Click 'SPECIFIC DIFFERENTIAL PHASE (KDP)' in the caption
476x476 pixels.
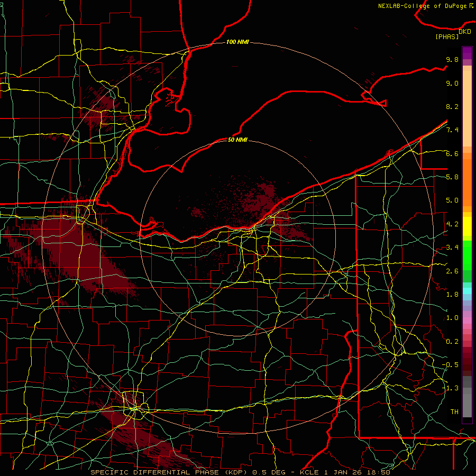point(169,472)
